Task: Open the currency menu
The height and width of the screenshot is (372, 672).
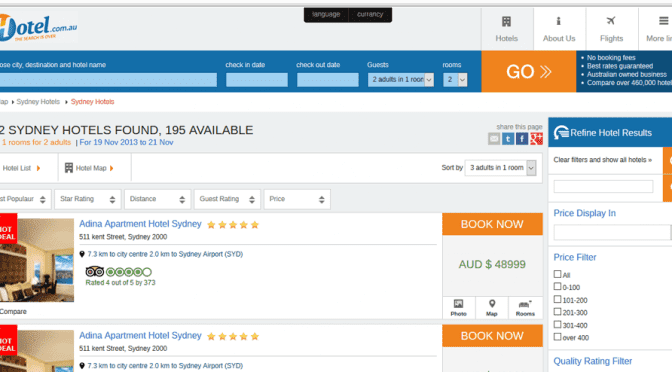Action: pyautogui.click(x=370, y=15)
